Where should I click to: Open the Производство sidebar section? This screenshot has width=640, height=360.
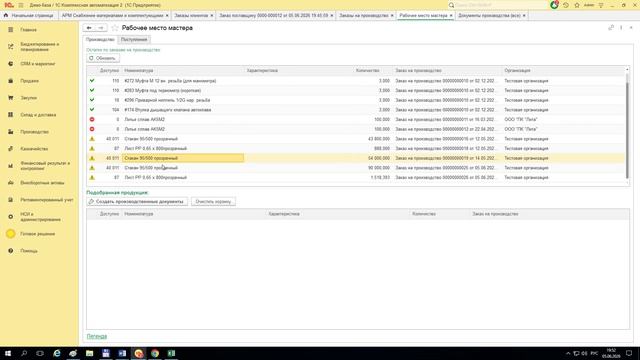34,132
